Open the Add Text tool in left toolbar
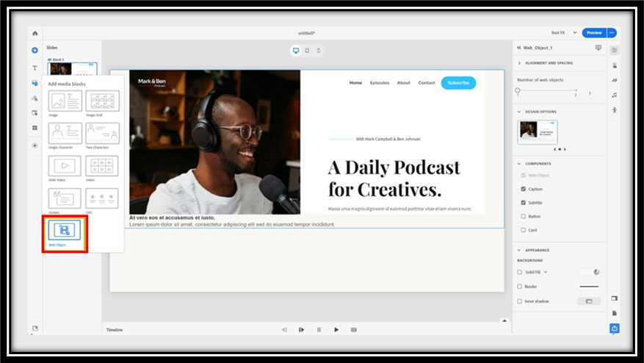The width and height of the screenshot is (644, 363). point(35,68)
